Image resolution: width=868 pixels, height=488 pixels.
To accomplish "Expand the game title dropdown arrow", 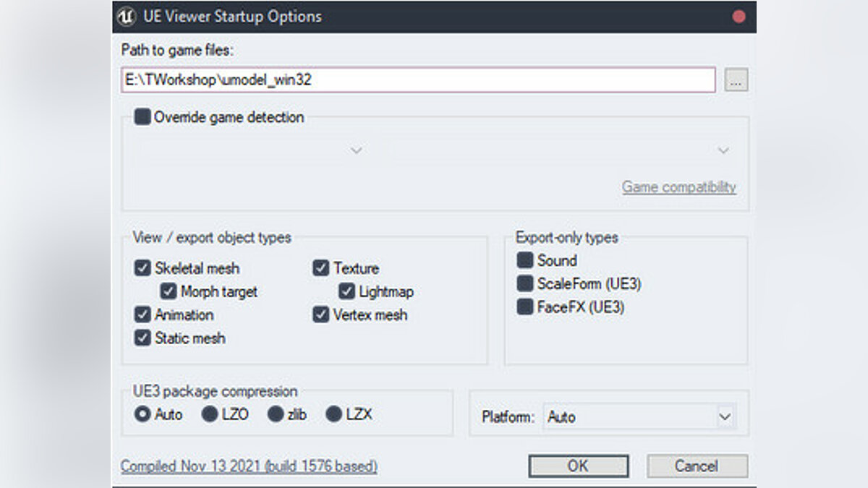I will [x=723, y=150].
